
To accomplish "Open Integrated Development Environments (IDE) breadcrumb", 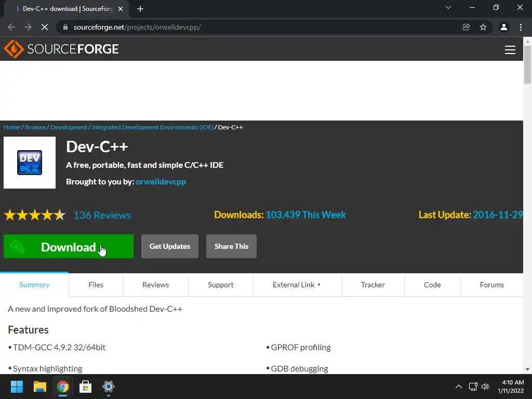I will [x=153, y=127].
